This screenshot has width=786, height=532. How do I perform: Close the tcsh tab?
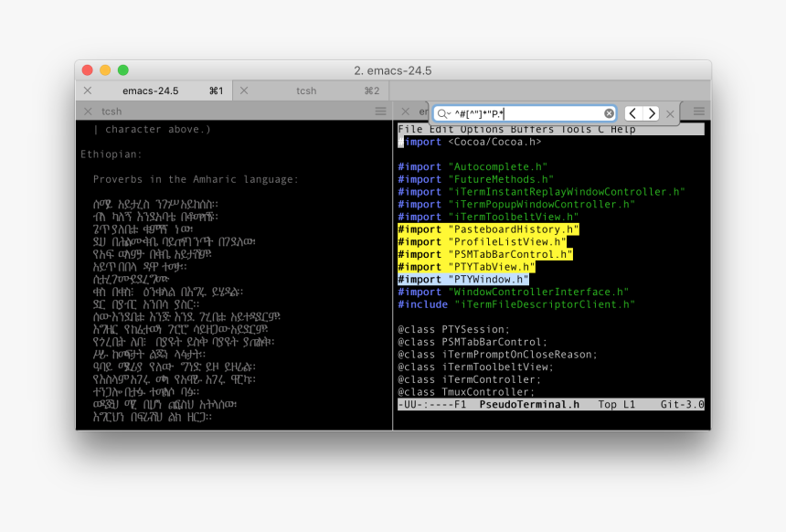point(244,90)
